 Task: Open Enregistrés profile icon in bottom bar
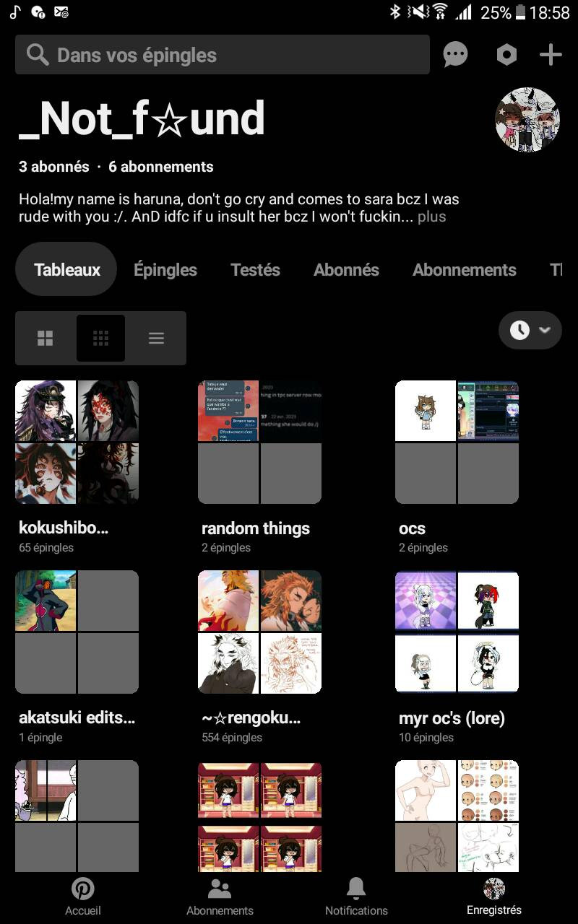(x=494, y=889)
